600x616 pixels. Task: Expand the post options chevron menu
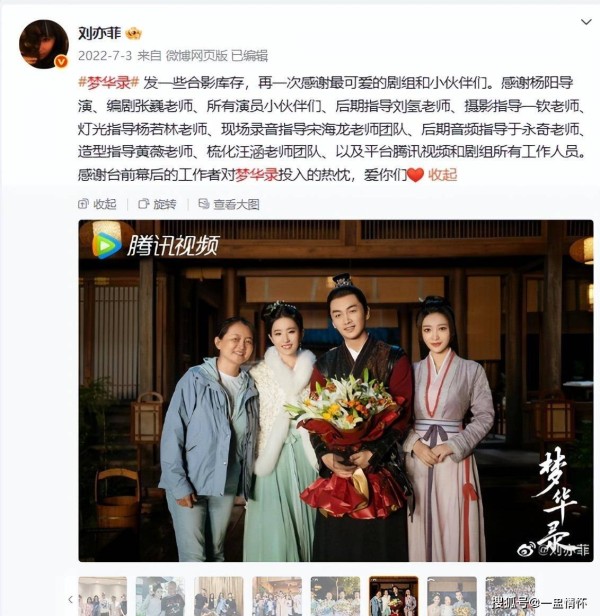point(586,22)
